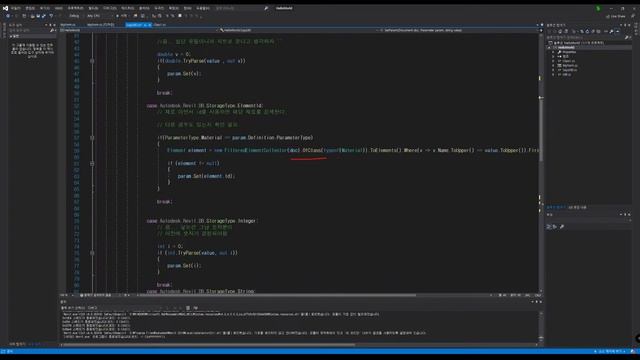Click the Live Share button
The image size is (640, 360).
coord(616,16)
